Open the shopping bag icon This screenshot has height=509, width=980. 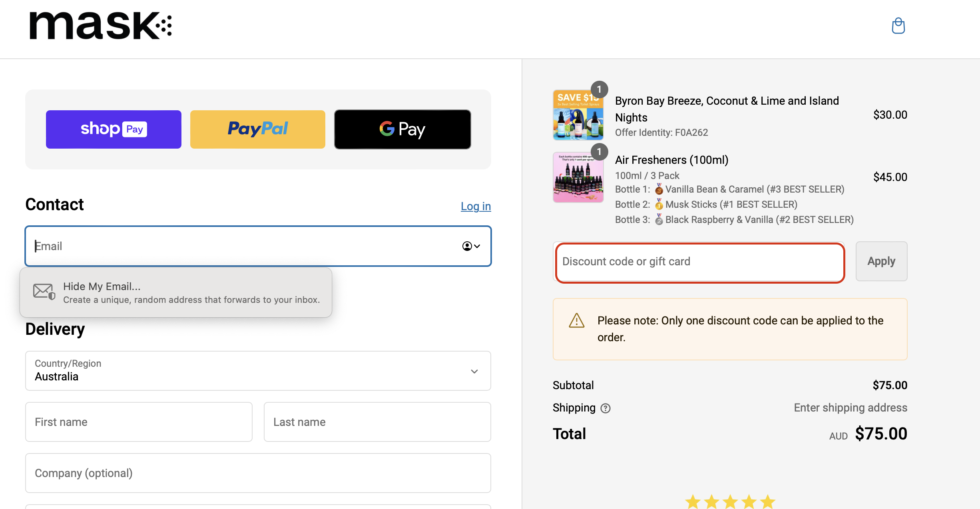[898, 26]
